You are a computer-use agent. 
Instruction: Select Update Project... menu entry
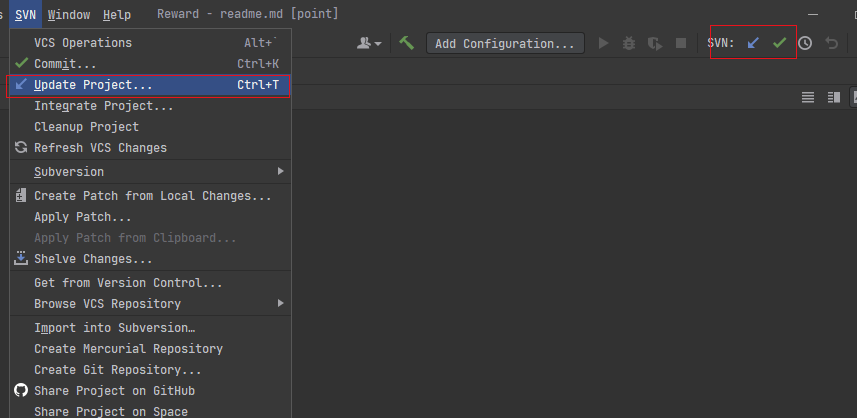pos(150,85)
